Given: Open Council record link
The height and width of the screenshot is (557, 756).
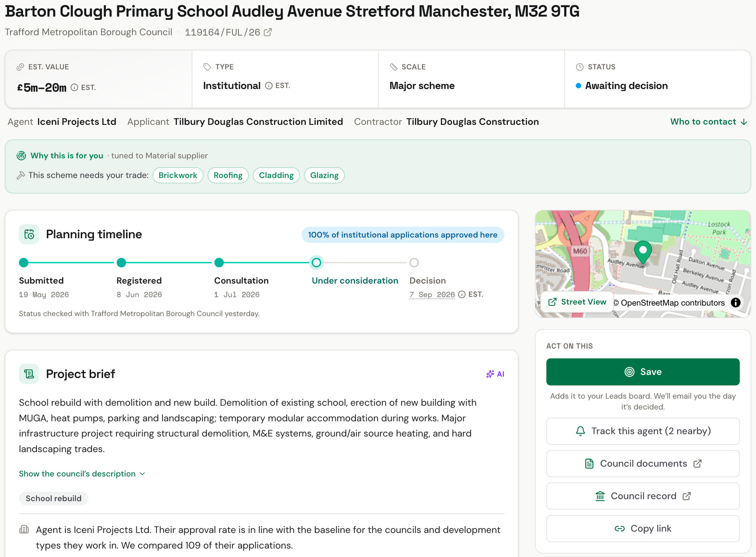Looking at the screenshot, I should pos(643,496).
